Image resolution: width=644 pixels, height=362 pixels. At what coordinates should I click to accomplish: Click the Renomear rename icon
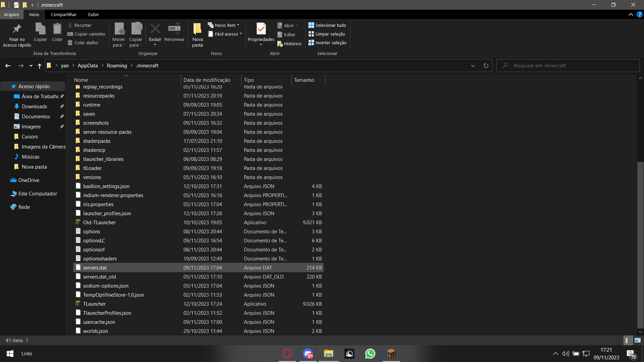[174, 33]
